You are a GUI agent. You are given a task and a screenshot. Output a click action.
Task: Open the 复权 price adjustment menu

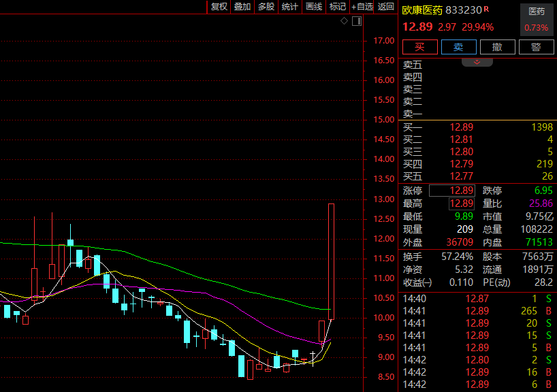(219, 7)
